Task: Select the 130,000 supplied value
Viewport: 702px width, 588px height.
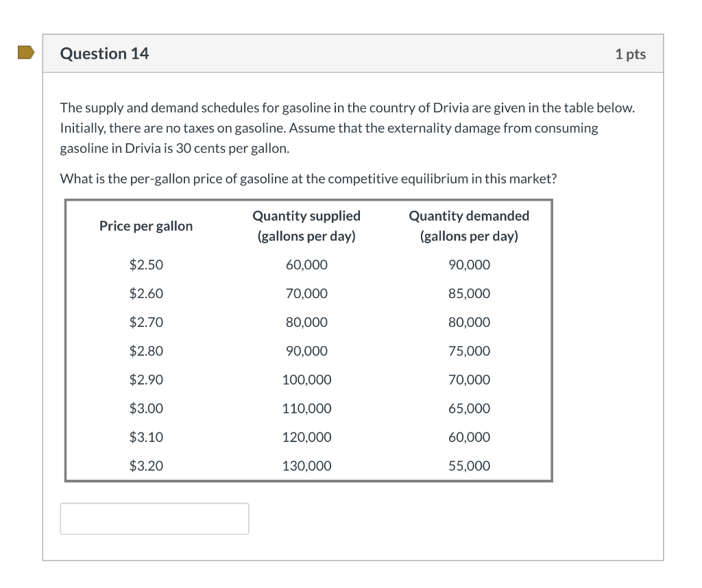Action: tap(306, 465)
